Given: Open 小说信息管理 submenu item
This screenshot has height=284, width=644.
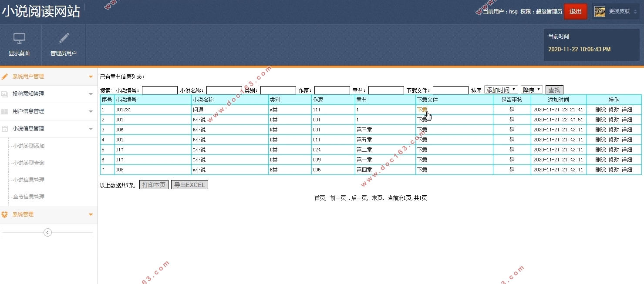Looking at the screenshot, I should coord(28,180).
